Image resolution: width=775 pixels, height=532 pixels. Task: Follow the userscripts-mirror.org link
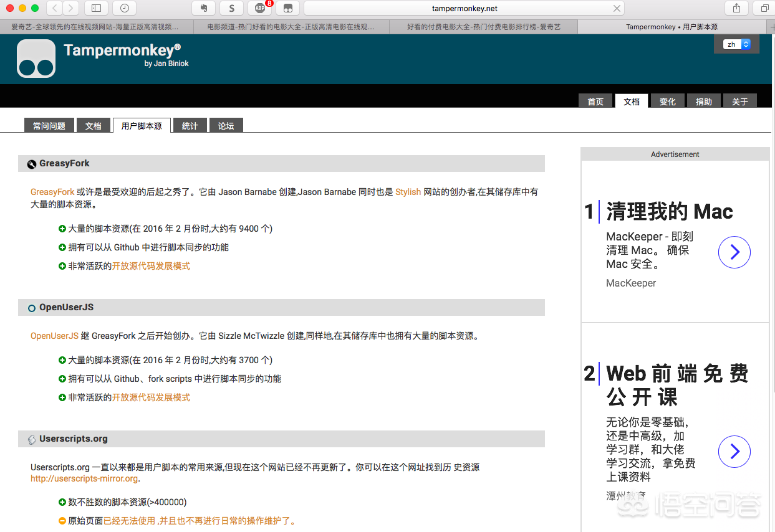click(x=84, y=478)
